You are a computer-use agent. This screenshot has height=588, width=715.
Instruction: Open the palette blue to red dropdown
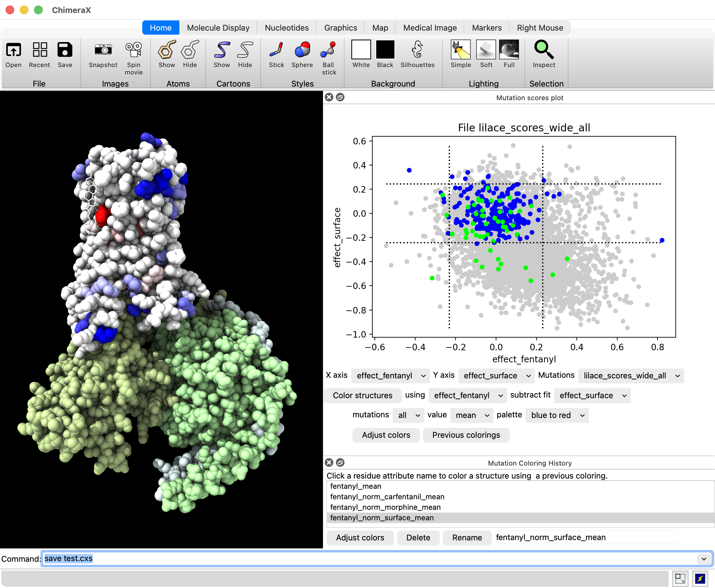coord(557,415)
